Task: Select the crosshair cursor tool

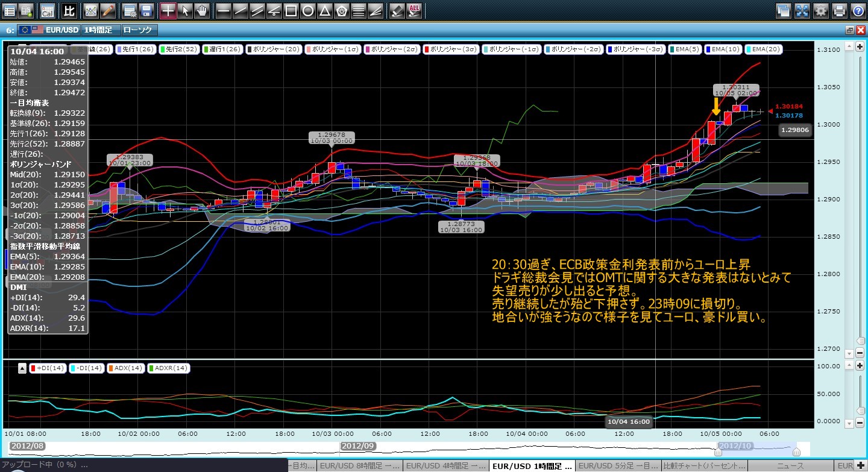Action: tap(168, 10)
